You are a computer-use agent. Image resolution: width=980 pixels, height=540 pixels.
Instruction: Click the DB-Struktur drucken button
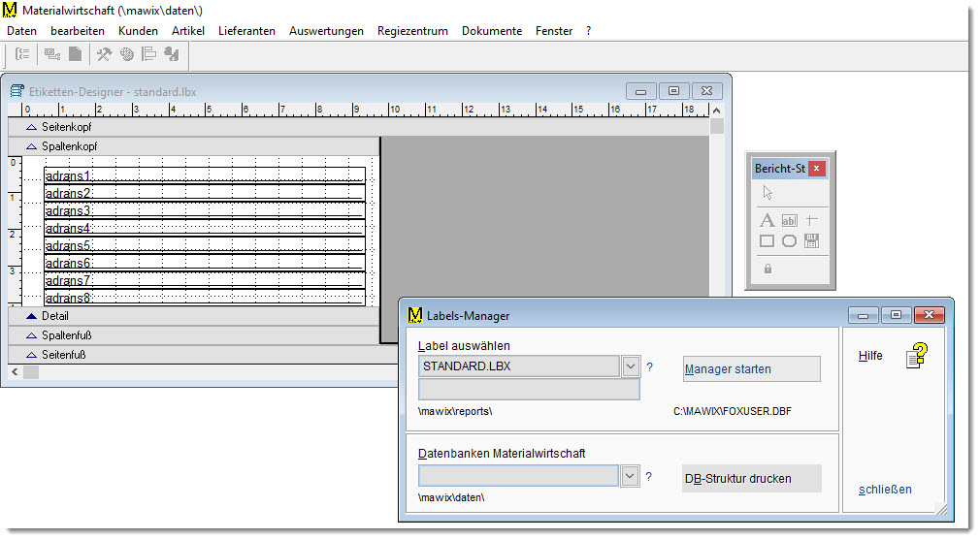point(751,478)
